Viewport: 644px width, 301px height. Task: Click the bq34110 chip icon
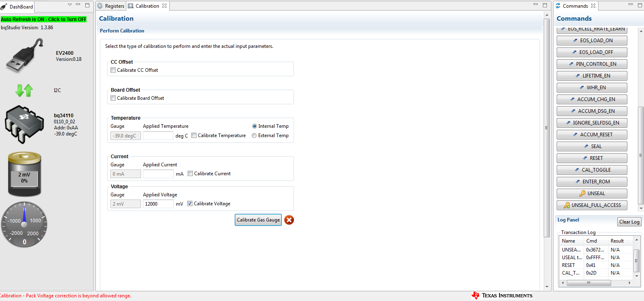(x=24, y=125)
